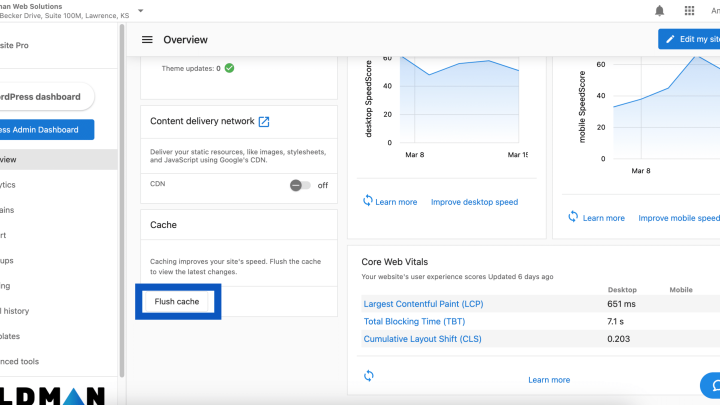The image size is (720, 405).
Task: Click the mobile SpeedScore chart
Action: point(666,107)
